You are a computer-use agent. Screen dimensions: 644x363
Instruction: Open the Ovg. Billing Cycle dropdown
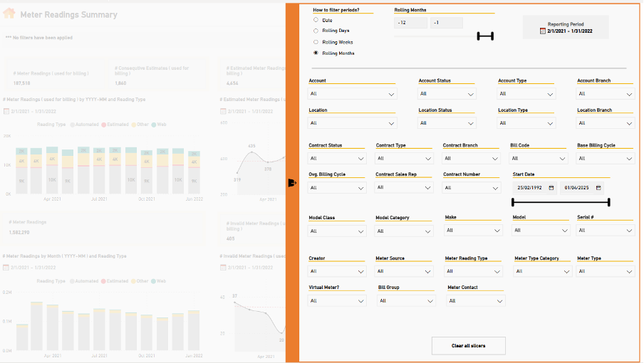(337, 188)
